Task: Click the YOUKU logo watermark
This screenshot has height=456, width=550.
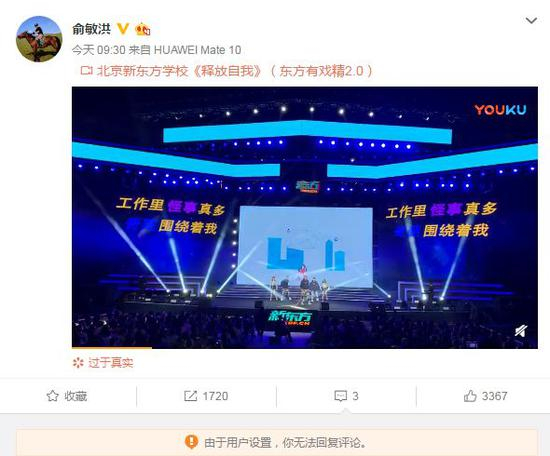Action: (500, 110)
